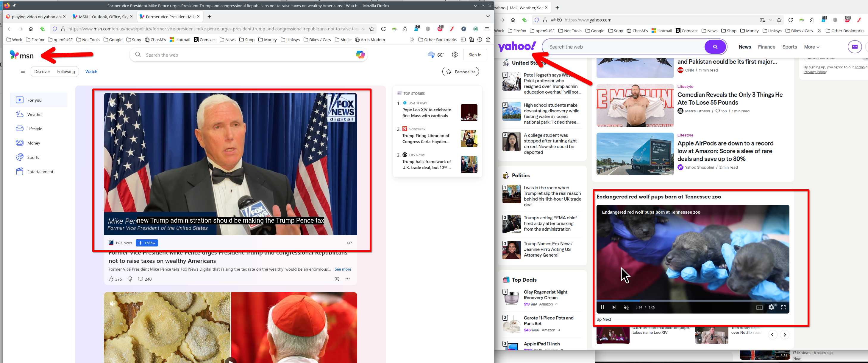Show more bookmarks chevron in the MSN window
Image resolution: width=868 pixels, height=363 pixels.
coord(412,39)
